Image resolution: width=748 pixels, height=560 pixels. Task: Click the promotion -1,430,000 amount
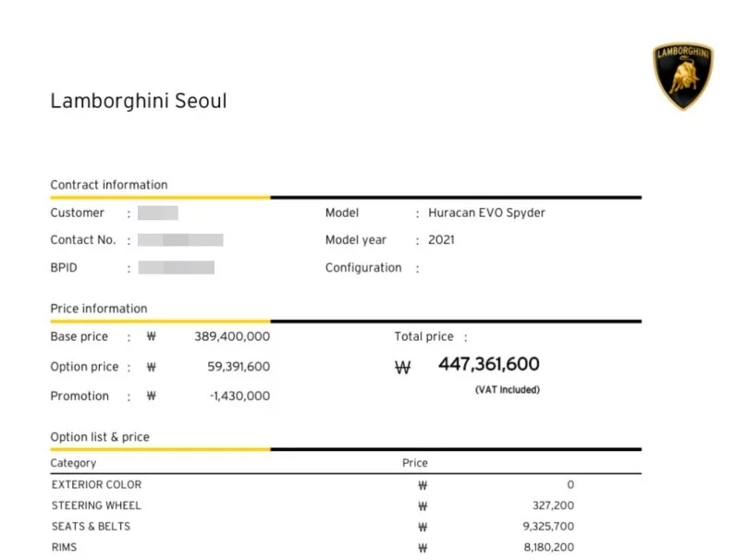coord(239,396)
